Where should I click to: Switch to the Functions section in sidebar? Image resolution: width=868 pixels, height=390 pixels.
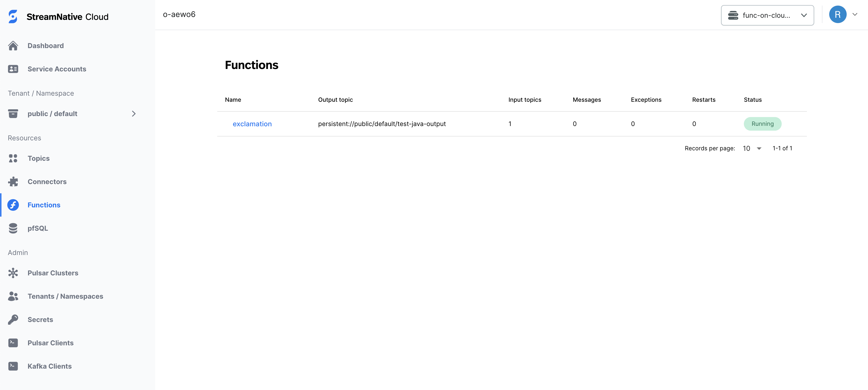44,205
